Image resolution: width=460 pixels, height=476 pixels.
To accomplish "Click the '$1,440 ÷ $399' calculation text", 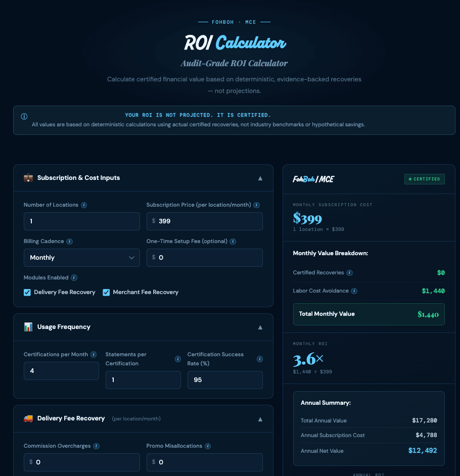I will pyautogui.click(x=312, y=372).
